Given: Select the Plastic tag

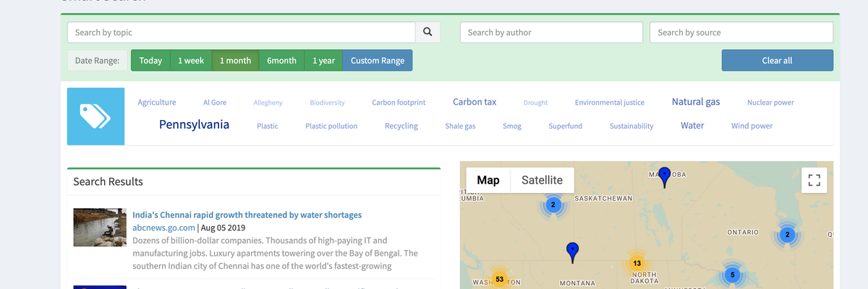Looking at the screenshot, I should coord(268,126).
